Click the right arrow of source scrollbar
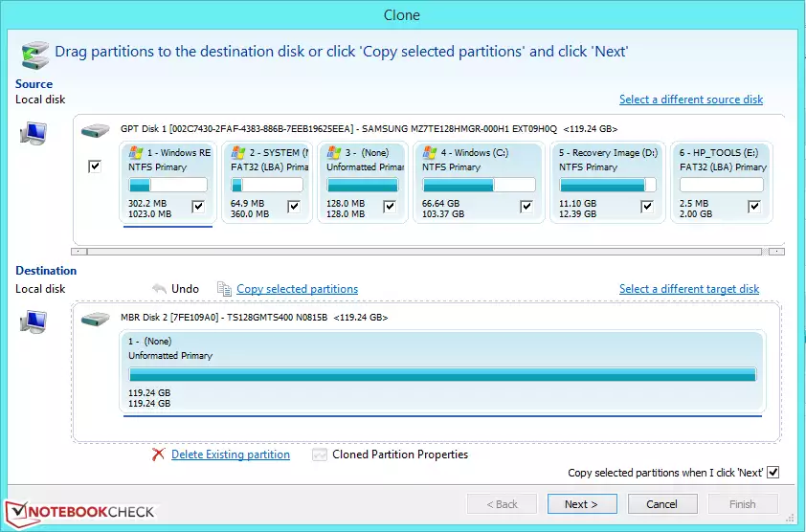The height and width of the screenshot is (532, 806). click(776, 252)
